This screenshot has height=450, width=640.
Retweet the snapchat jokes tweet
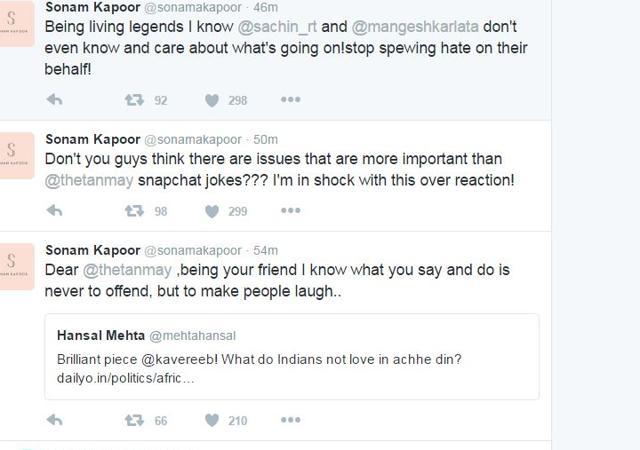tap(134, 211)
